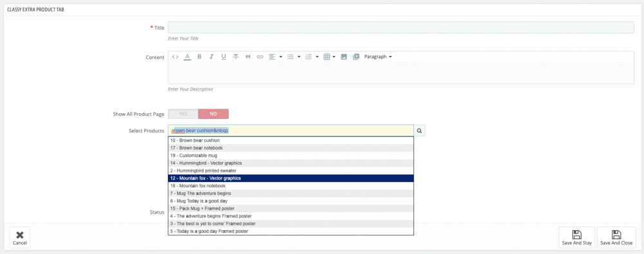Choose '16 - Mountain fox notebook' from list
This screenshot has width=644, height=254.
[x=291, y=186]
